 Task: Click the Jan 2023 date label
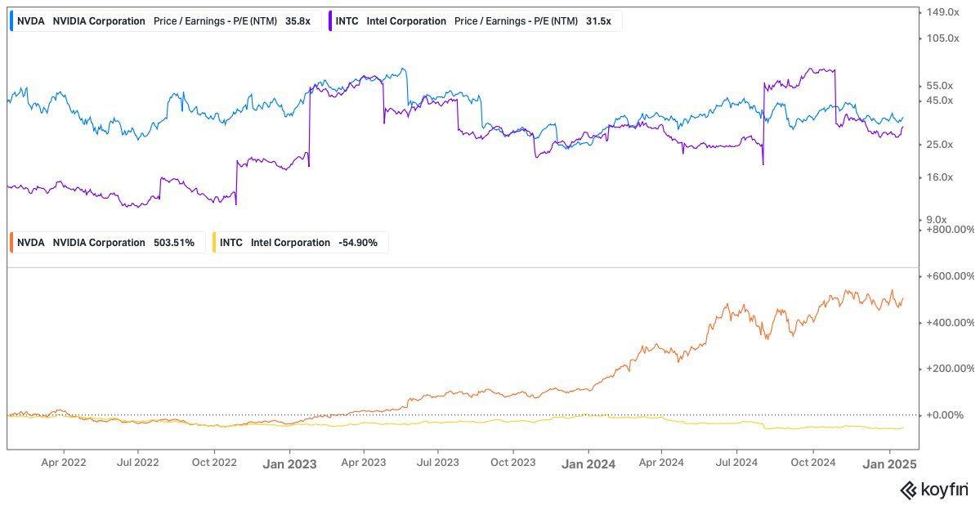[x=289, y=463]
